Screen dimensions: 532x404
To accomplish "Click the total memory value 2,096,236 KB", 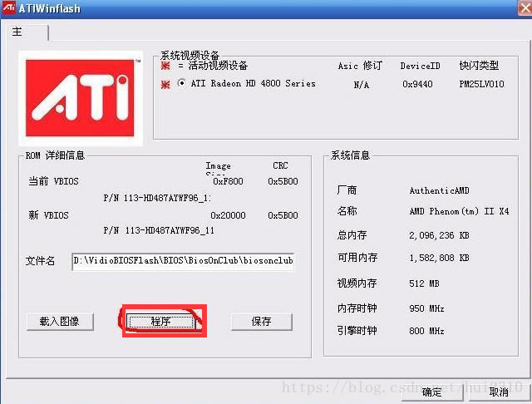I will point(439,235).
